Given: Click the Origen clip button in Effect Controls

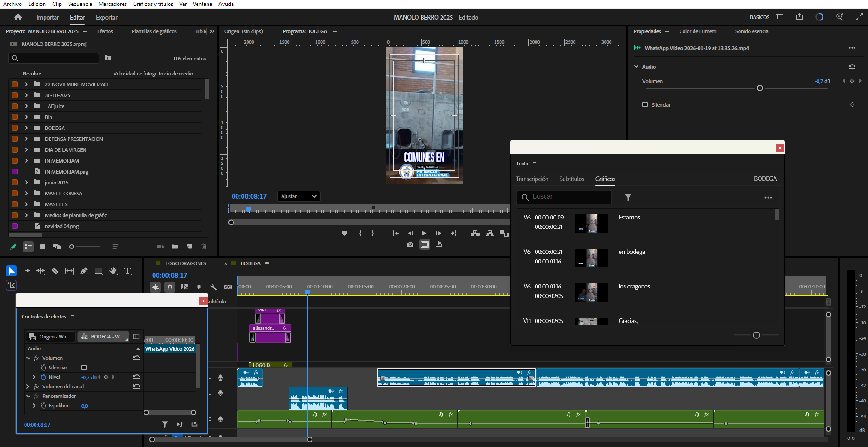Looking at the screenshot, I should 50,337.
